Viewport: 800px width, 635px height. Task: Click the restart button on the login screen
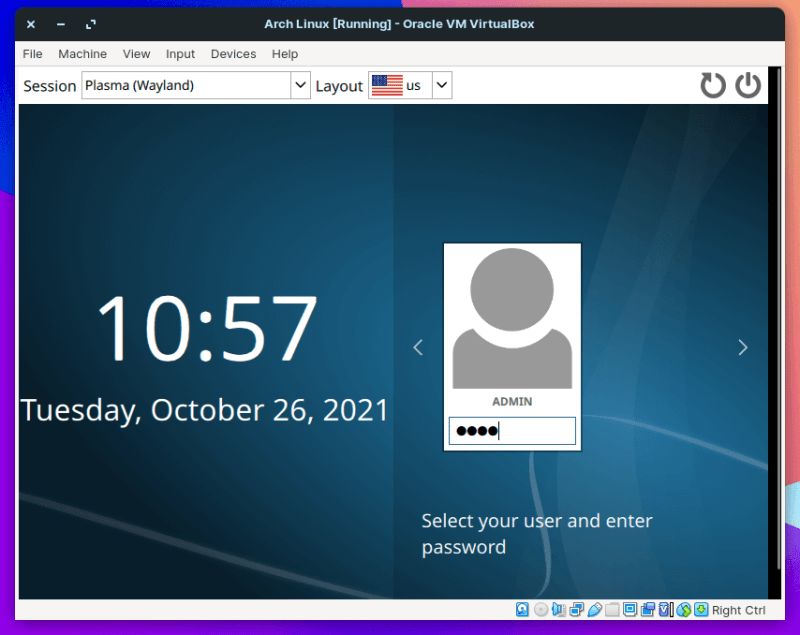(x=713, y=85)
